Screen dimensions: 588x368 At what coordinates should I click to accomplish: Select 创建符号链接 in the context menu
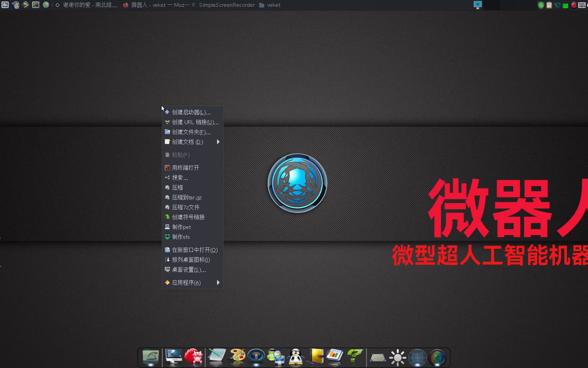pos(193,217)
